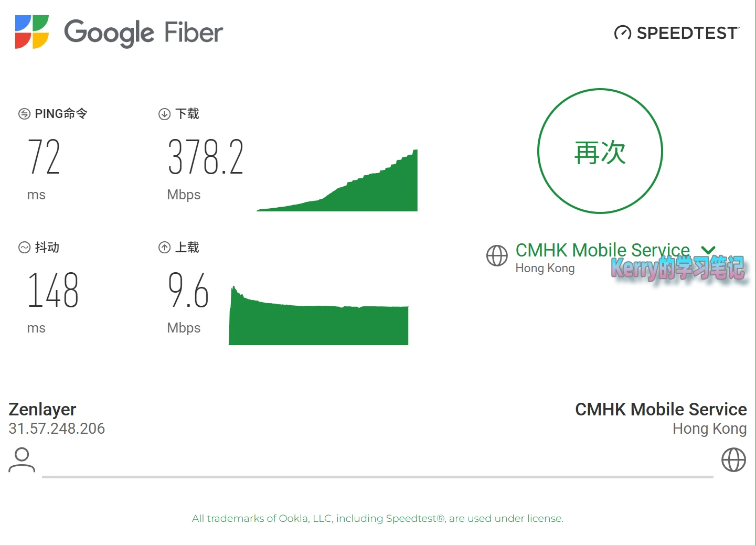Click the jitter wave icon beside 抖动
This screenshot has height=546, width=756.
[x=24, y=247]
